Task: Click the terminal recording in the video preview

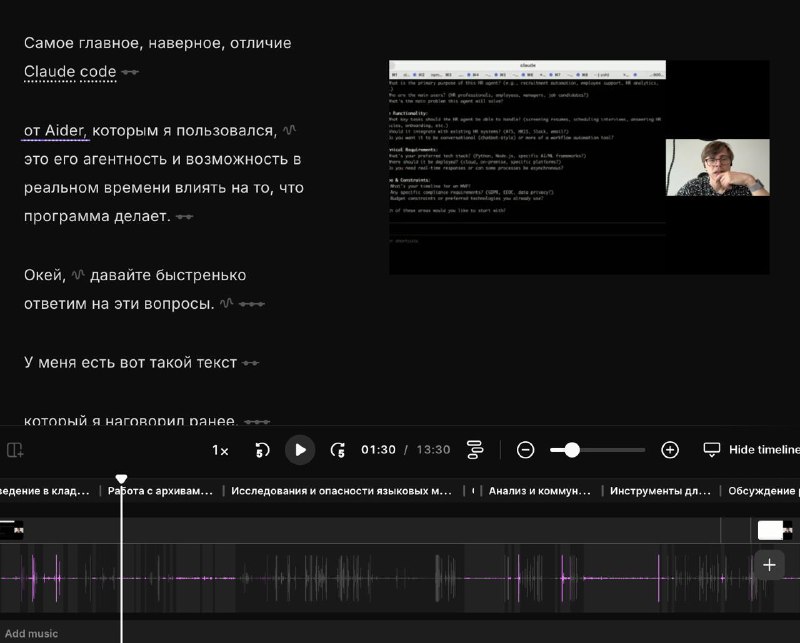Action: [528, 167]
